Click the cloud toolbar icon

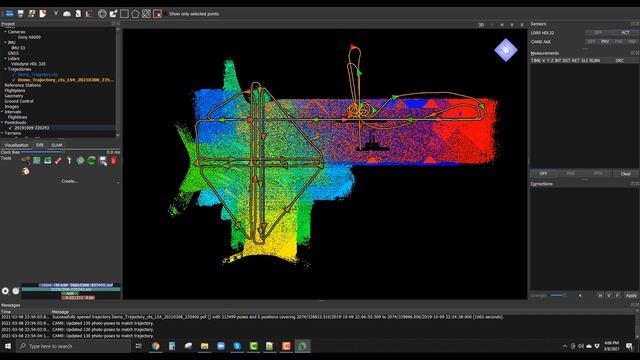coord(67,13)
